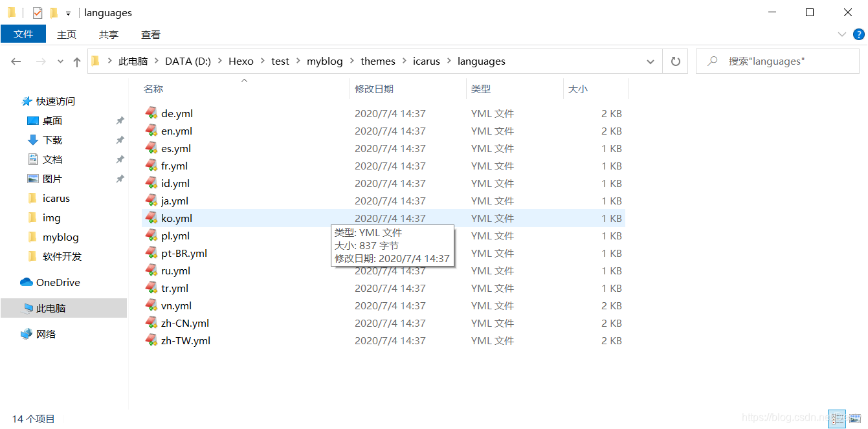Click the Properties quick access toolbar icon
Viewport: 868px width, 429px height.
pyautogui.click(x=38, y=12)
